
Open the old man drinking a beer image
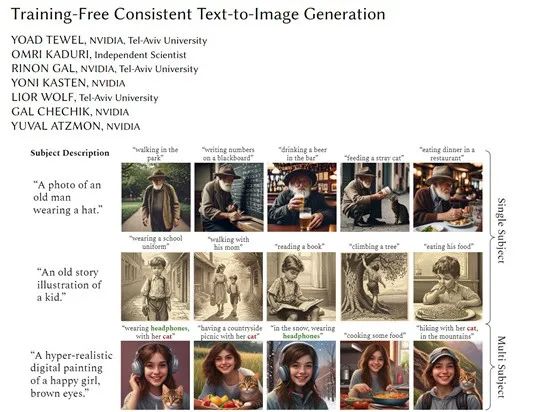coord(302,197)
